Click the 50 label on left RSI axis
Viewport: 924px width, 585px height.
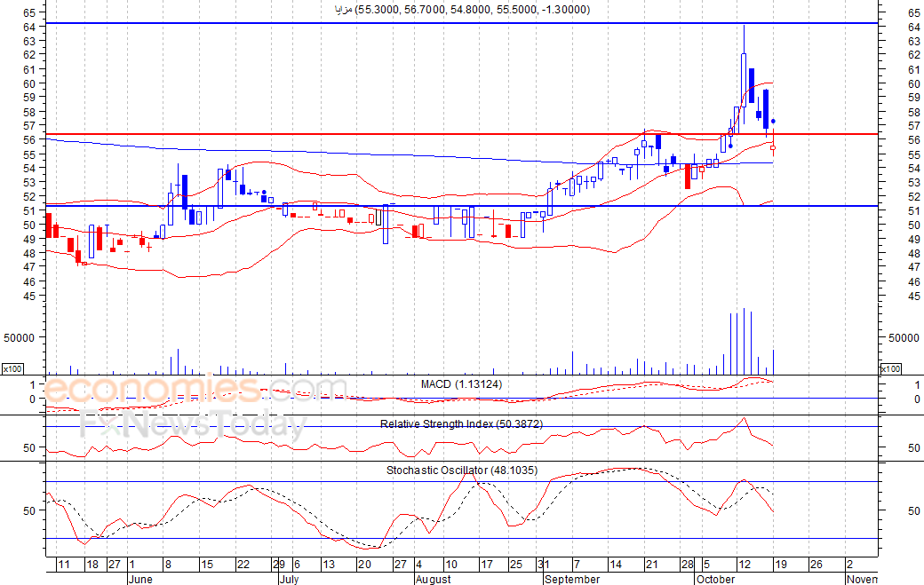coord(29,448)
